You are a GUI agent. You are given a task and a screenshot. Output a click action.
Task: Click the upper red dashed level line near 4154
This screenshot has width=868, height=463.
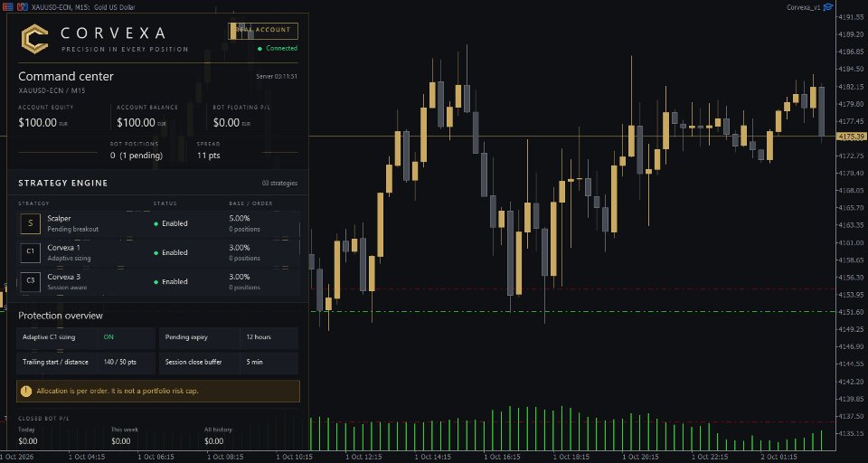pos(573,288)
